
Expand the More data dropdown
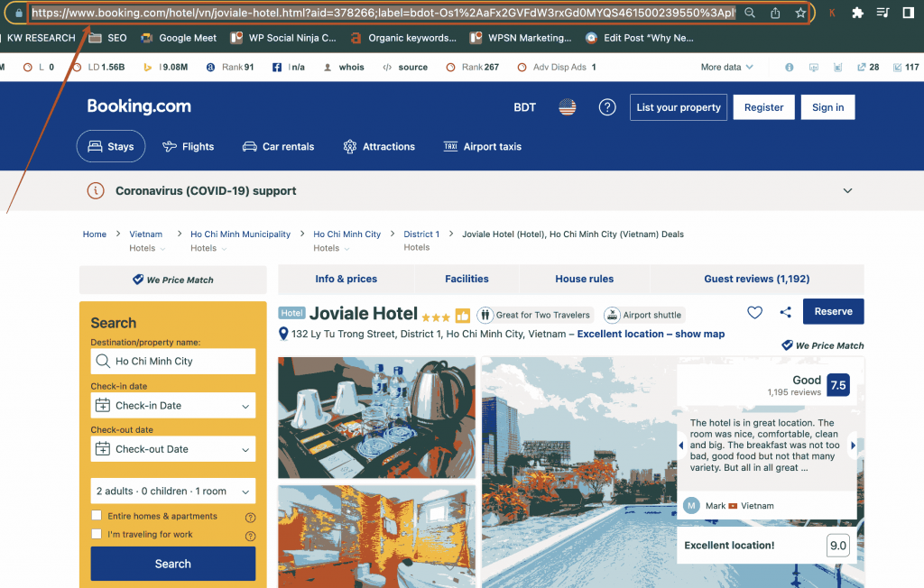(726, 67)
